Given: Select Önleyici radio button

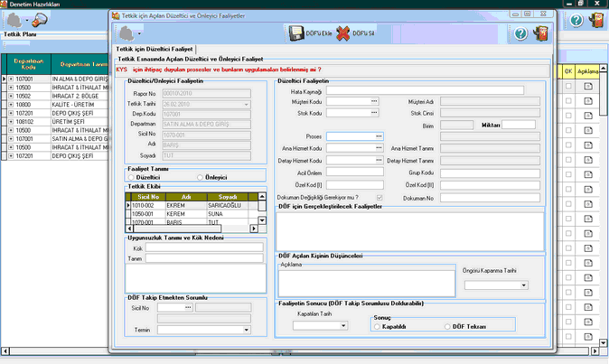Looking at the screenshot, I should (200, 177).
